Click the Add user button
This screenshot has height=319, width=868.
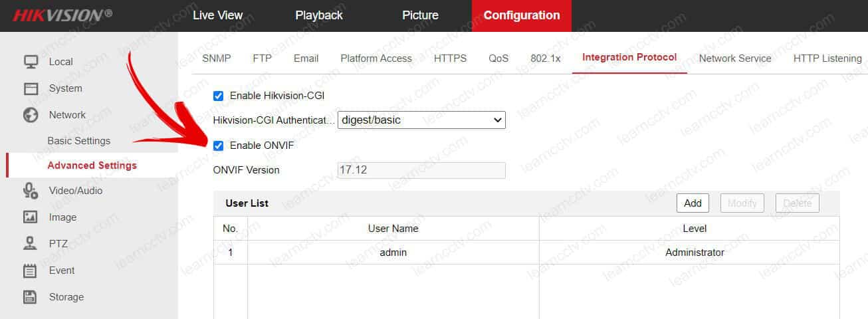click(693, 203)
